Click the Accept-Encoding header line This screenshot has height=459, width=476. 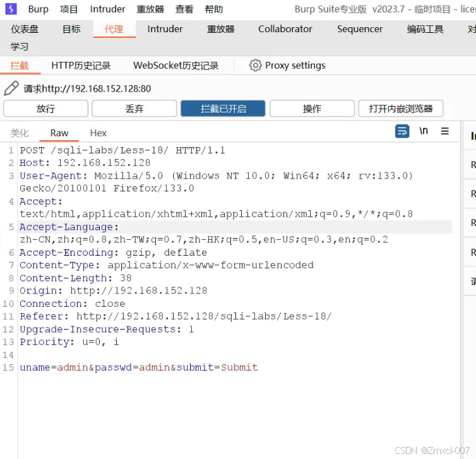pyautogui.click(x=113, y=253)
